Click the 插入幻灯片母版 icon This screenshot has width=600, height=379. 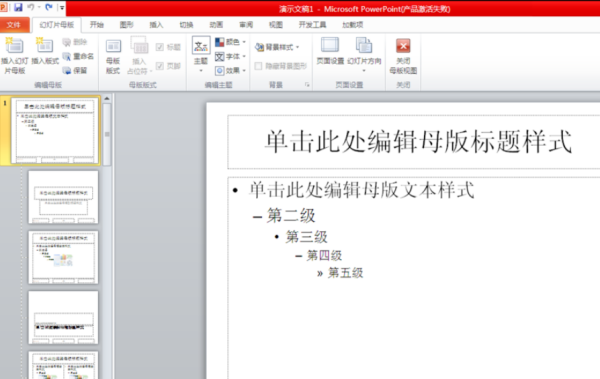pos(14,46)
